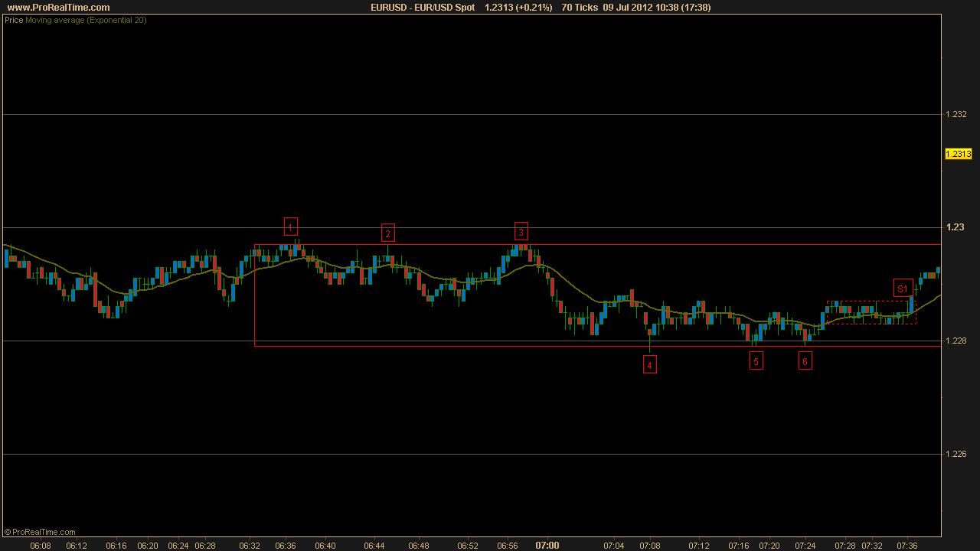Click the 07:32 time axis label

(x=872, y=546)
